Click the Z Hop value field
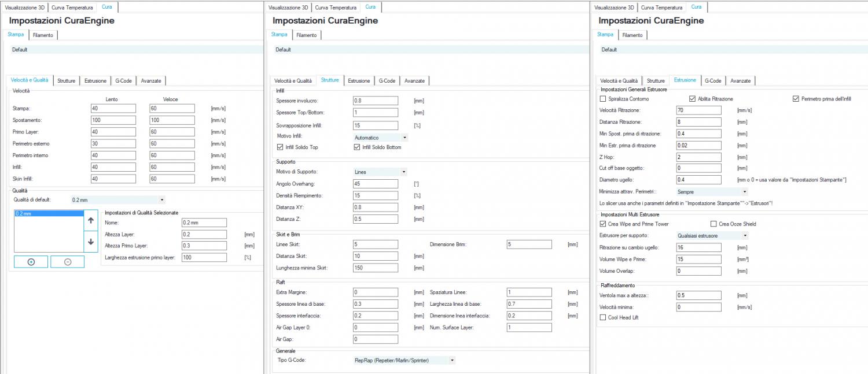Image resolution: width=868 pixels, height=374 pixels. (698, 157)
